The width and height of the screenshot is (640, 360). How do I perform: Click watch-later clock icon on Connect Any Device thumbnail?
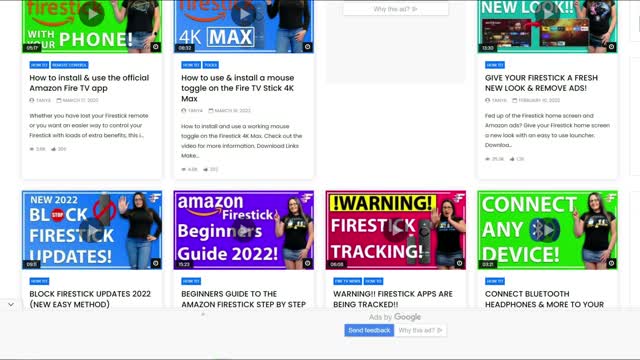point(611,263)
